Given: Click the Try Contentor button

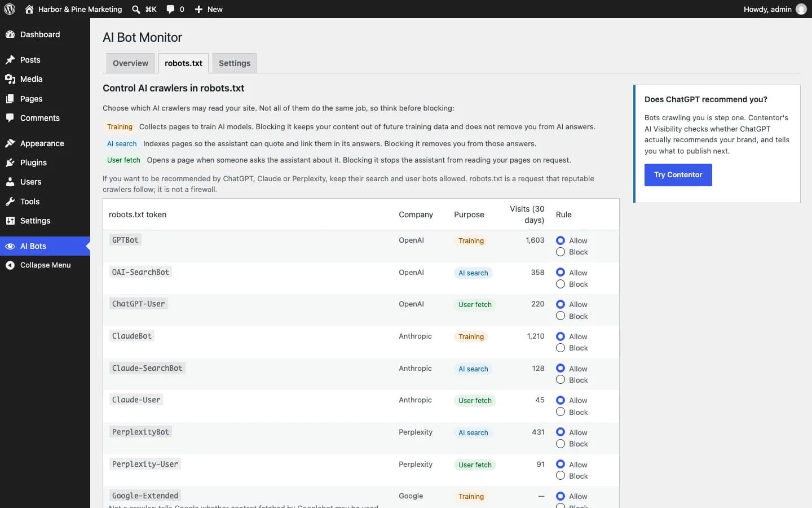Looking at the screenshot, I should (678, 175).
